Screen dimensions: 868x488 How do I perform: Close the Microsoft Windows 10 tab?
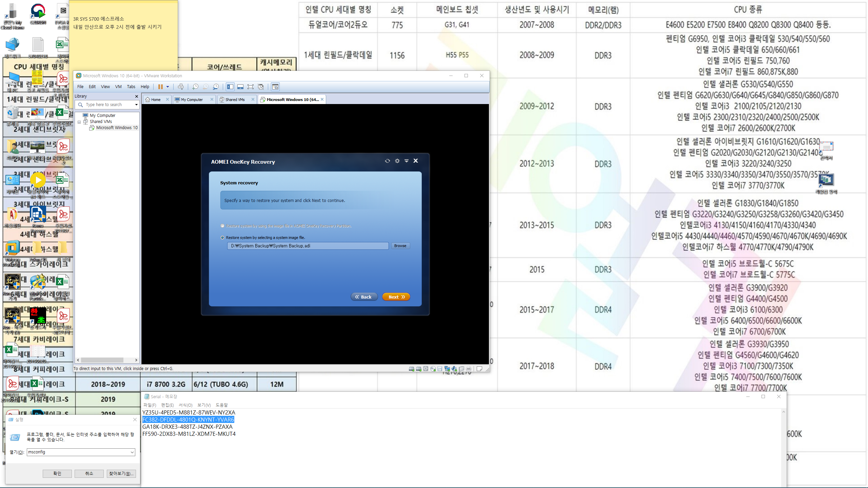(322, 99)
